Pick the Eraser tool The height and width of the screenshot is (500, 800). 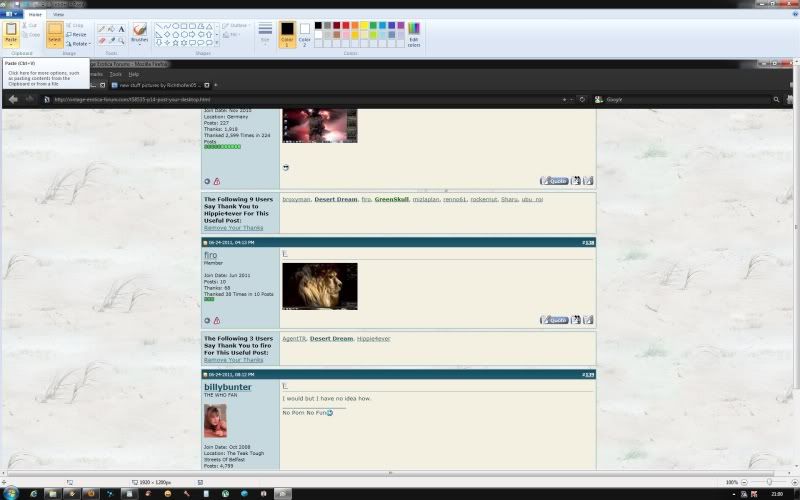pos(102,41)
